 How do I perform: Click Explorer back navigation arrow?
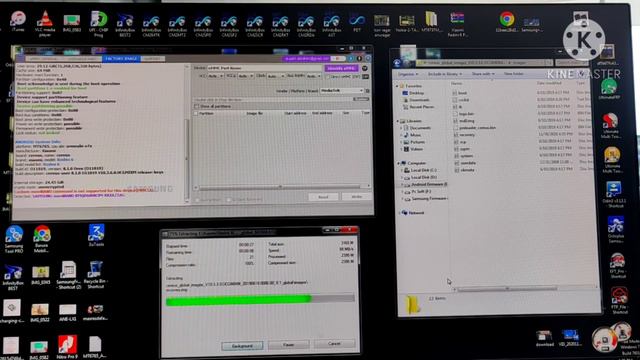398,63
